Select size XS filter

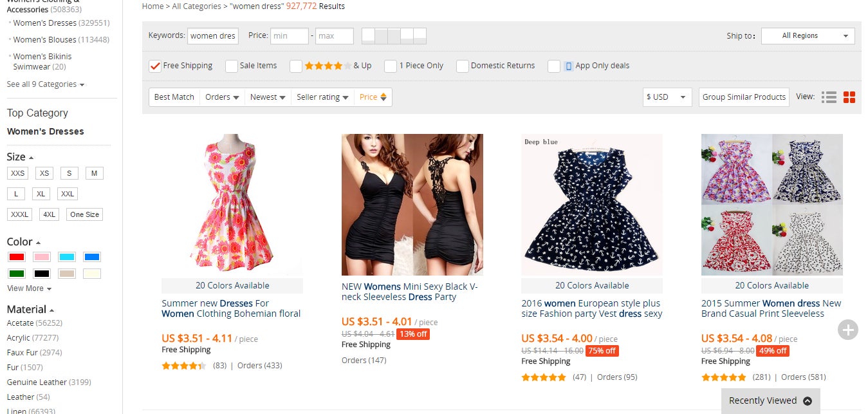click(x=44, y=173)
